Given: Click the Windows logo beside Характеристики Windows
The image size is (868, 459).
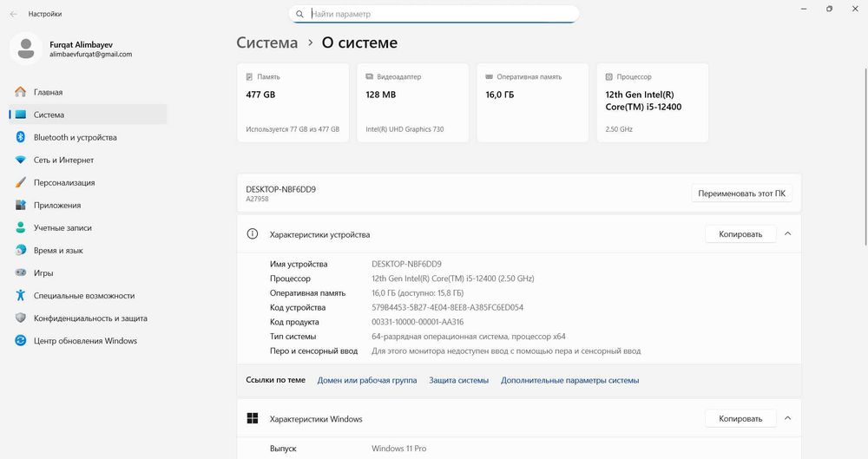Looking at the screenshot, I should click(x=253, y=418).
